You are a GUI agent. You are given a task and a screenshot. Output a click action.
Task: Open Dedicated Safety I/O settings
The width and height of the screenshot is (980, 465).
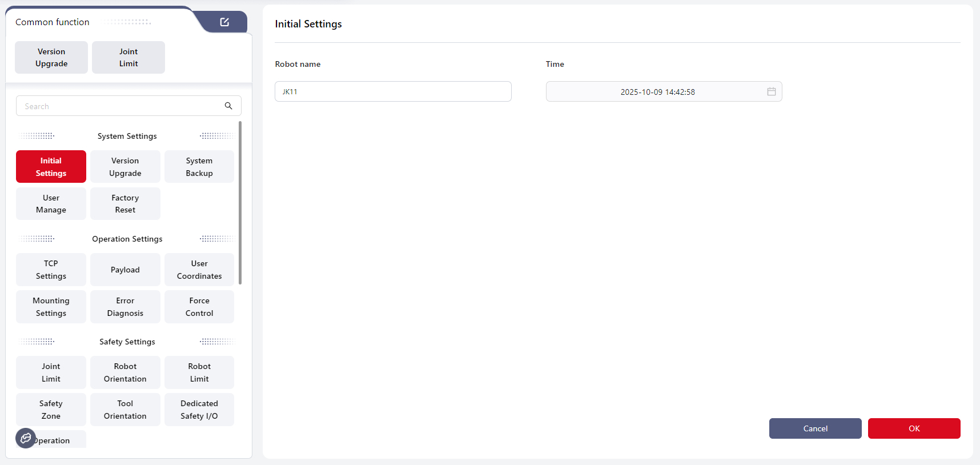click(199, 410)
